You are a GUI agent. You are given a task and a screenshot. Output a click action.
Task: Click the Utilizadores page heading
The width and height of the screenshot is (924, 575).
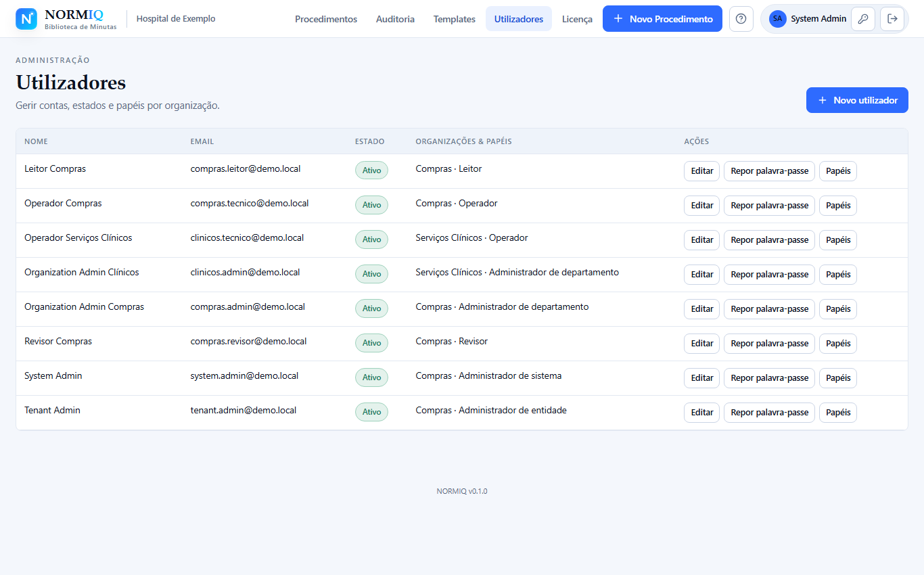71,83
